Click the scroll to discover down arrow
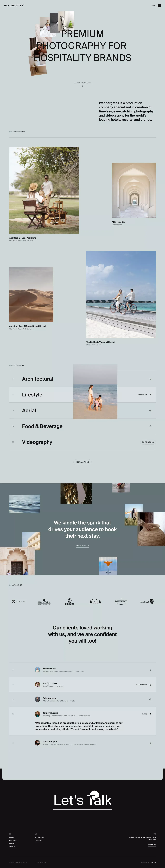This screenshot has height=868, width=165. coord(82,86)
